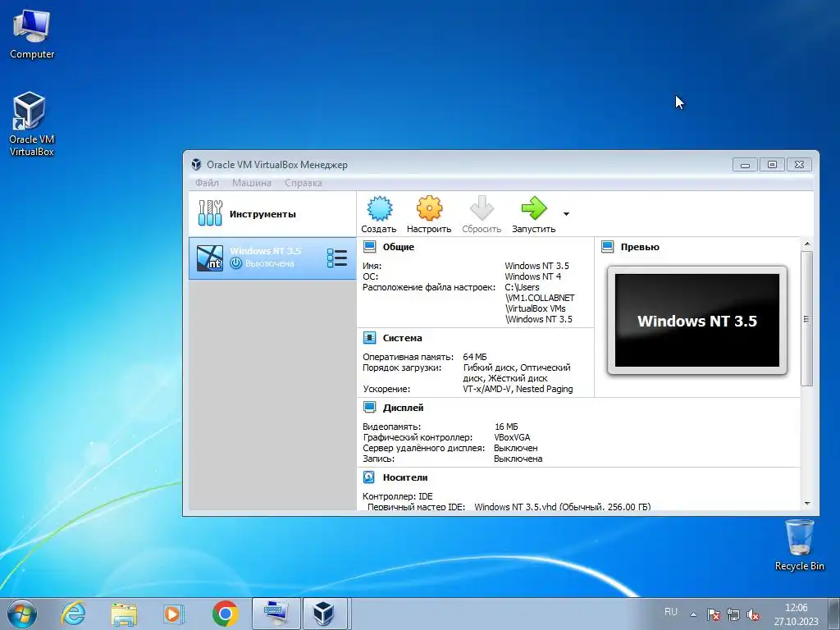Open the Файл menu
The image size is (840, 630).
click(207, 183)
